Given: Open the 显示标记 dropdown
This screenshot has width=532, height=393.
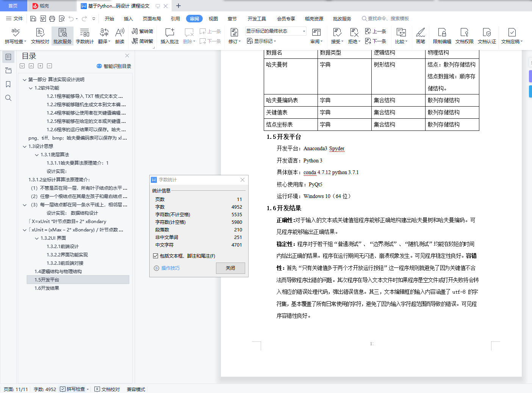Looking at the screenshot, I should (x=261, y=41).
